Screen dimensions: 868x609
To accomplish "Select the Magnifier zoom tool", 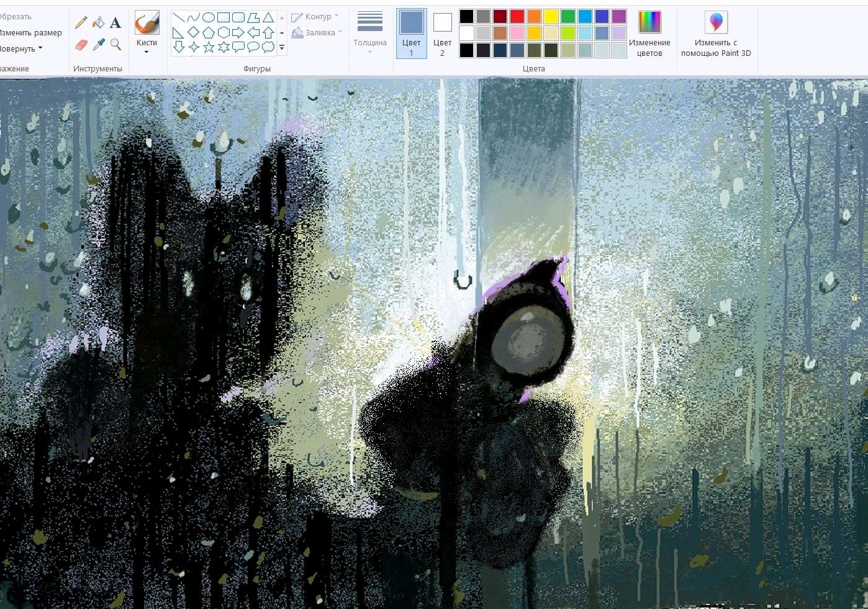I will pos(115,45).
